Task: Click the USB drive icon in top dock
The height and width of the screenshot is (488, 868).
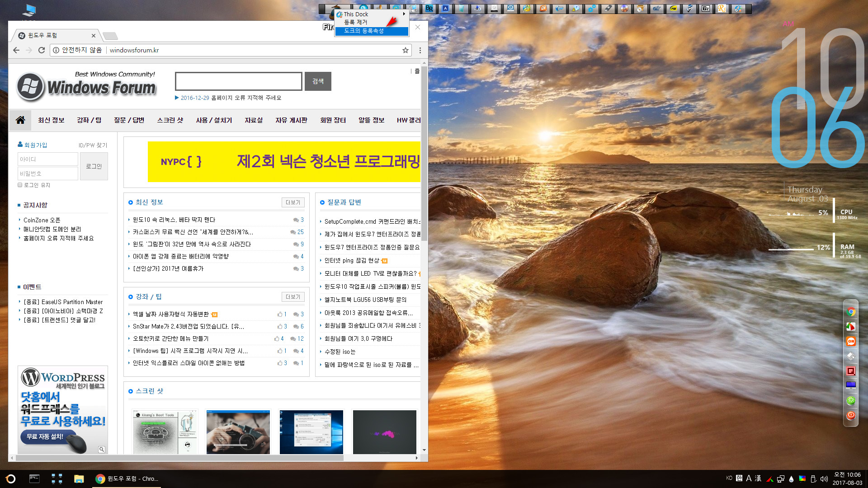Action: tap(608, 9)
